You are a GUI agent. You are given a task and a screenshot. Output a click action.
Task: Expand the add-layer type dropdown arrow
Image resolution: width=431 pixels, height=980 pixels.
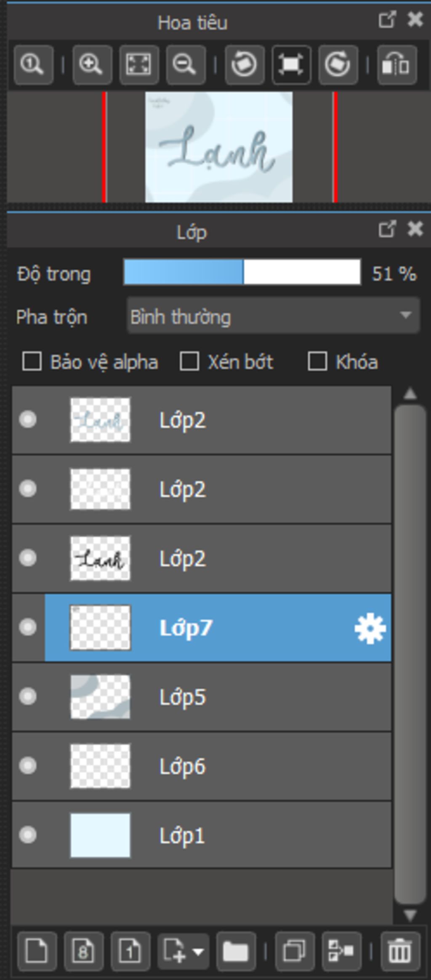[x=198, y=951]
